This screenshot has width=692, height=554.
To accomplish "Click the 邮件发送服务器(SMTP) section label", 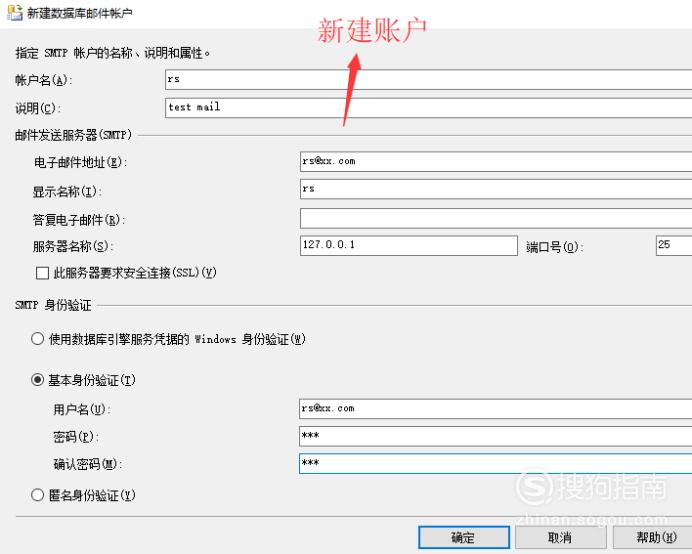I will click(73, 135).
